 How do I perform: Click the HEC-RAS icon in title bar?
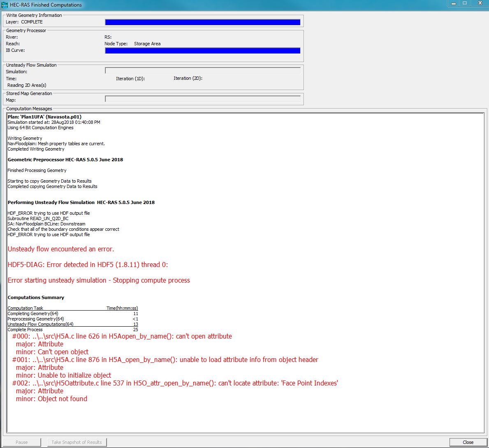(x=5, y=5)
